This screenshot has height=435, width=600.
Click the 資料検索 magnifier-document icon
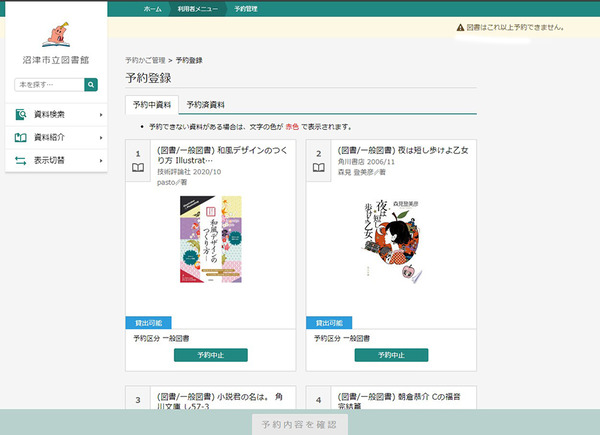(x=21, y=114)
